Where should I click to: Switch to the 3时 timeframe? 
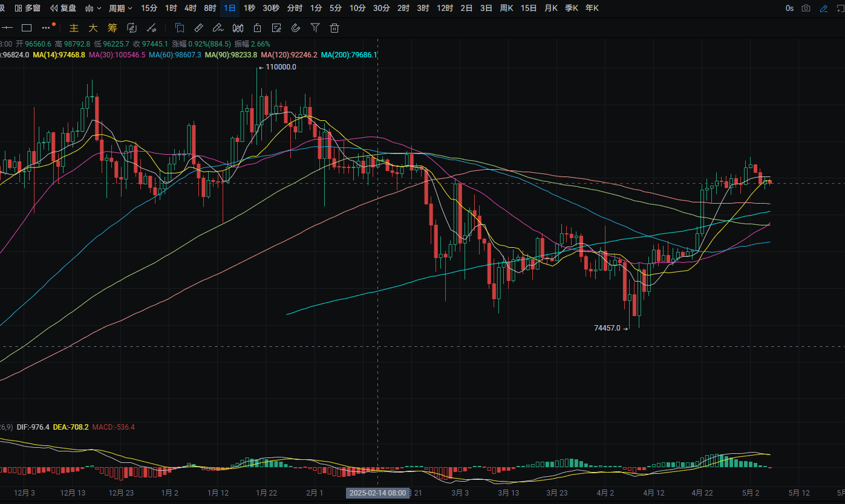pyautogui.click(x=422, y=8)
